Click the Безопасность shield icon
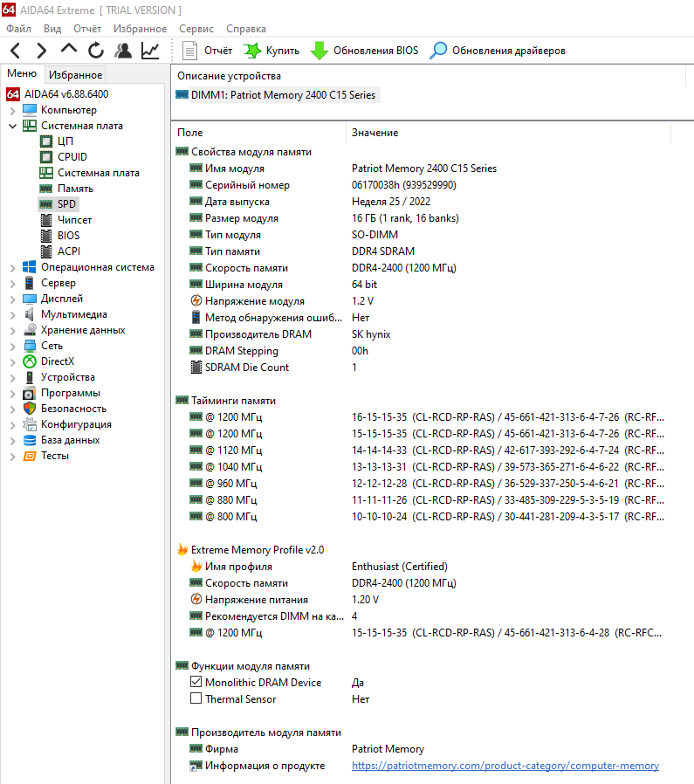694x784 pixels. (30, 409)
